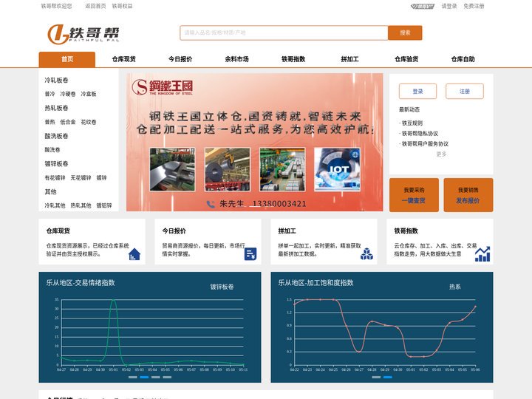Select the first indicator of 加工饱和度指数 chart
532x399 pixels.
(376, 377)
